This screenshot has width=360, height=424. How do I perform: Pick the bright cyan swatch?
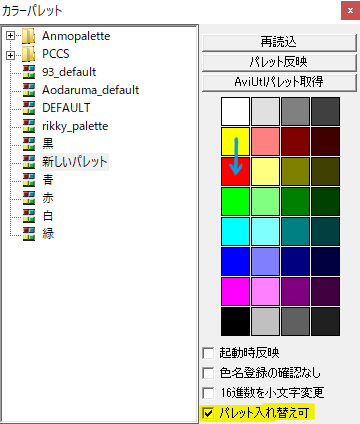pos(235,231)
